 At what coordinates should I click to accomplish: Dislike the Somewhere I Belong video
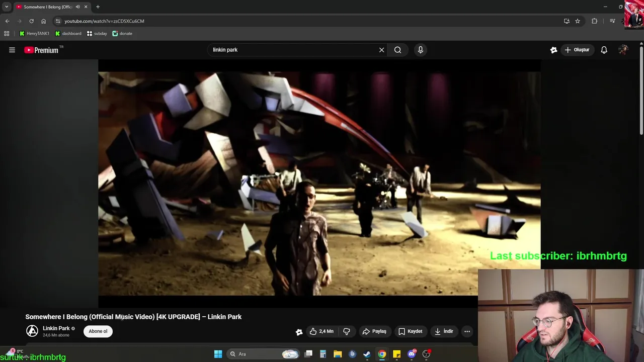[347, 331]
